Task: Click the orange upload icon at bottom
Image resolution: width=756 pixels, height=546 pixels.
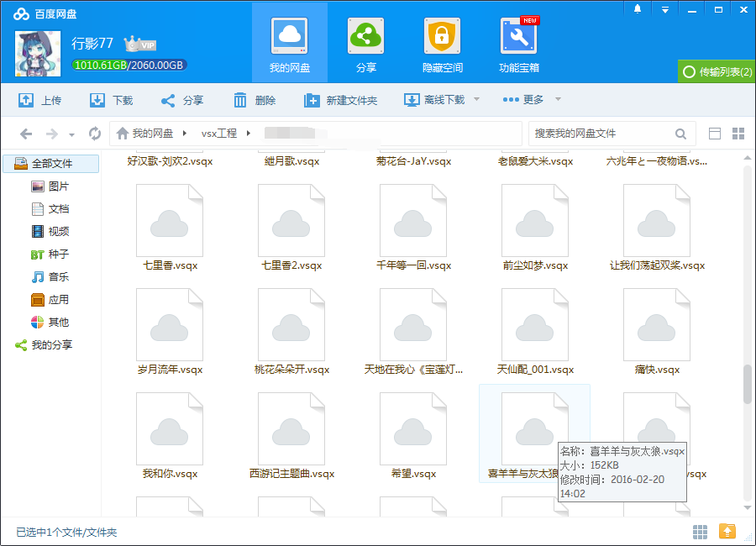Action: 727,532
